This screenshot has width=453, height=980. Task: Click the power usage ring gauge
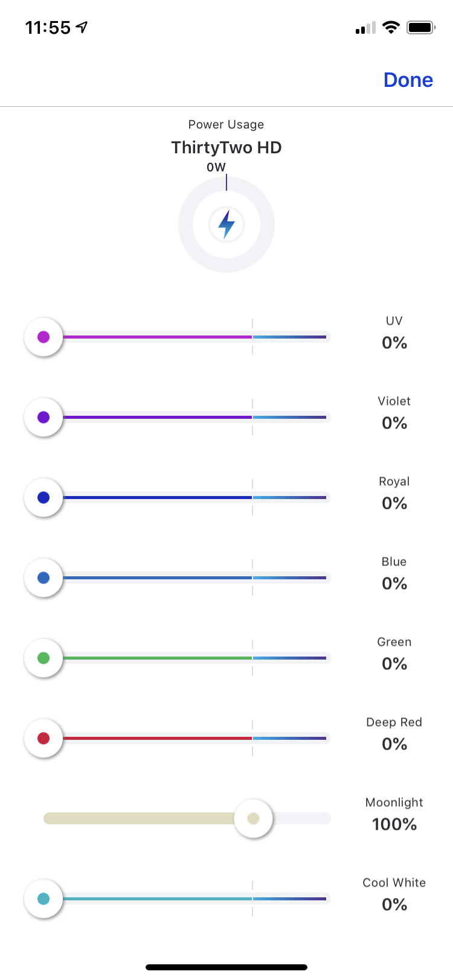point(226,224)
